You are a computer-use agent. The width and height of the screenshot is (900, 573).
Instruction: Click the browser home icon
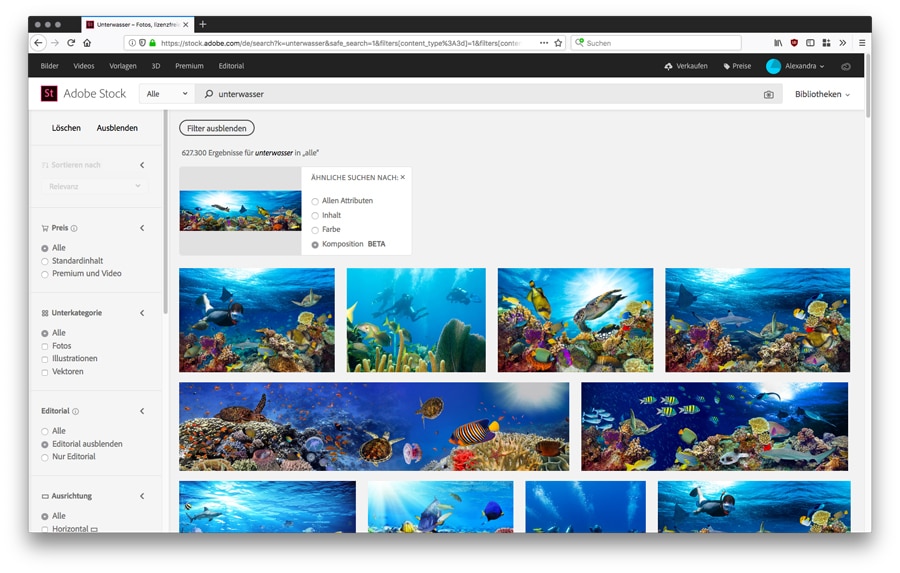(87, 43)
